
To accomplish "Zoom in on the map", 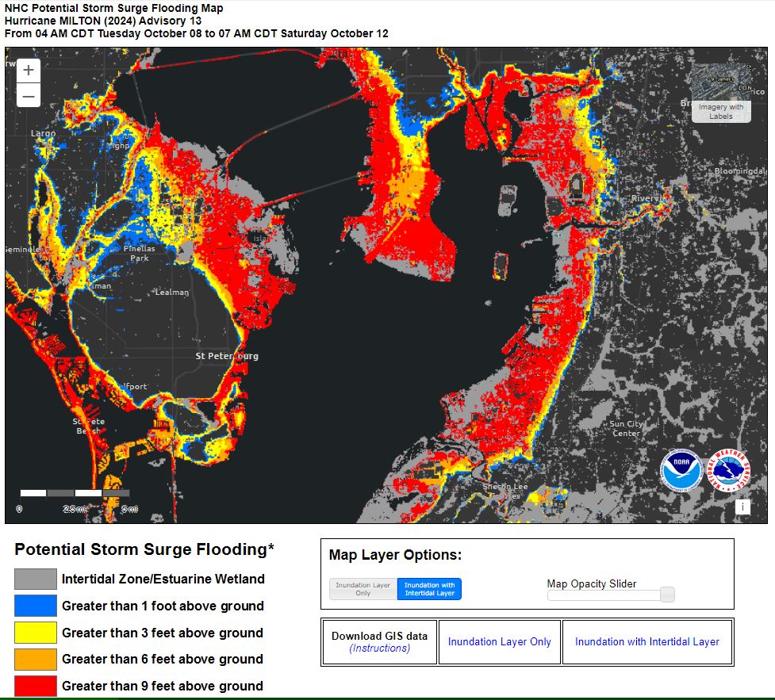I will pyautogui.click(x=28, y=69).
